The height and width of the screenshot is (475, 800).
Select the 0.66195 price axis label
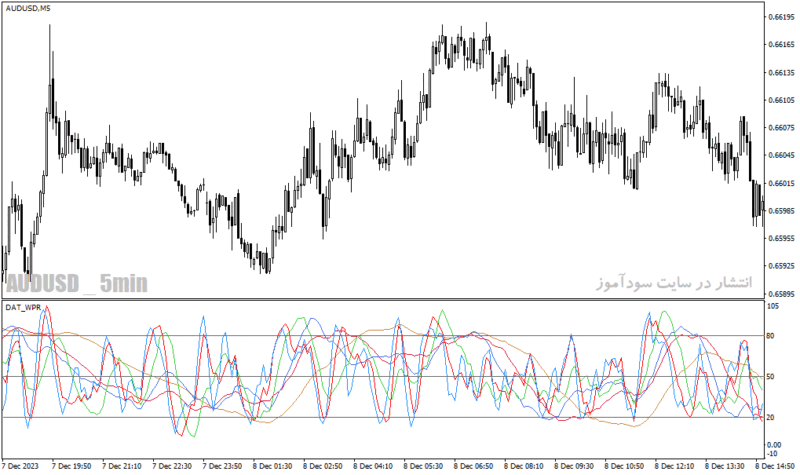coord(781,17)
